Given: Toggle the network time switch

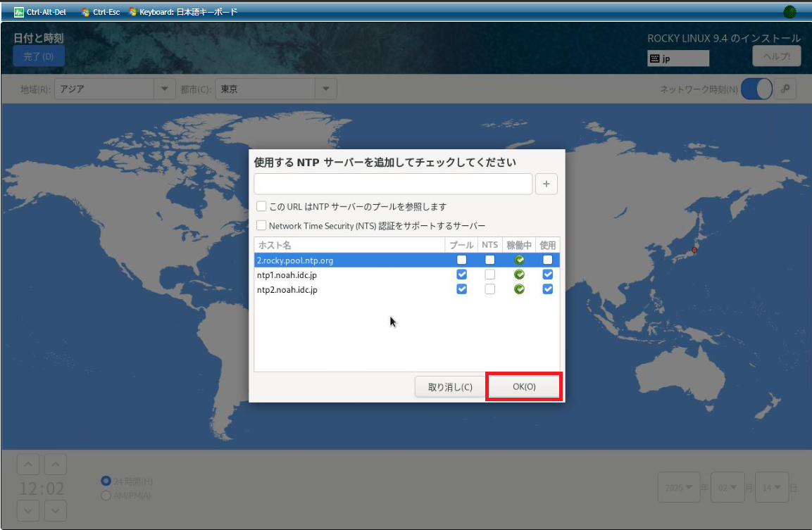Looking at the screenshot, I should [x=756, y=89].
